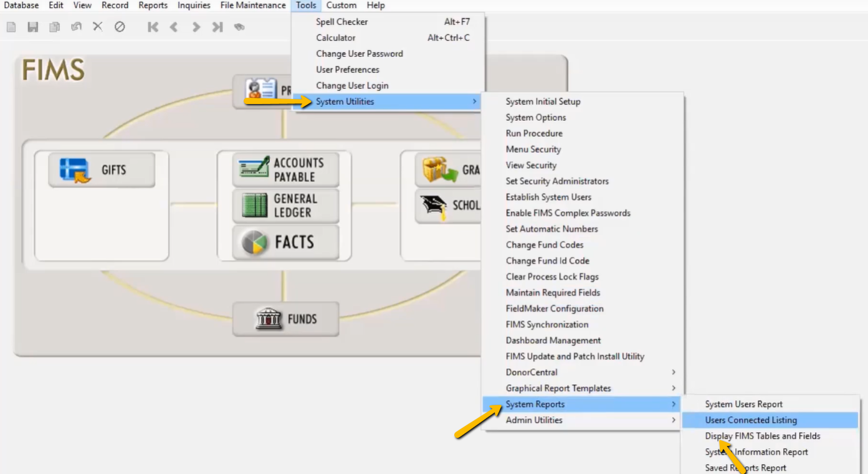The image size is (868, 474).
Task: Open the Scholarships module button
Action: point(447,206)
